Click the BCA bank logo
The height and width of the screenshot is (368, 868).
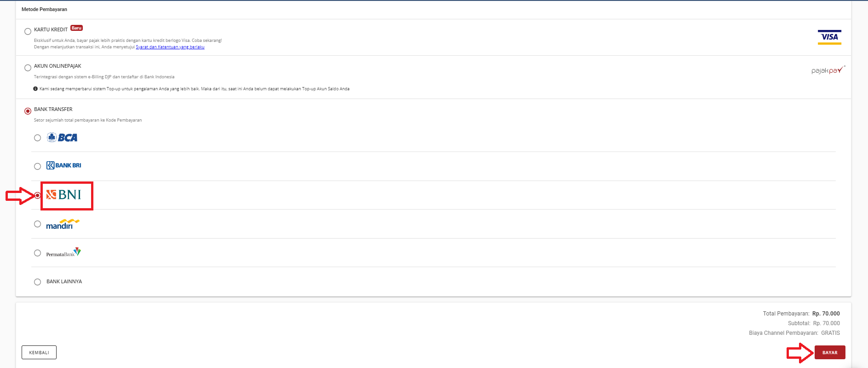click(x=62, y=138)
